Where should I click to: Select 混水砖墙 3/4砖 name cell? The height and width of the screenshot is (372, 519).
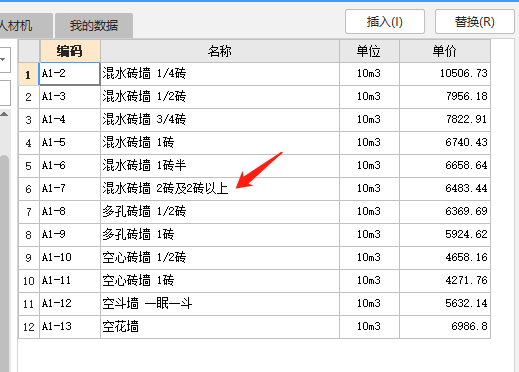click(x=220, y=120)
